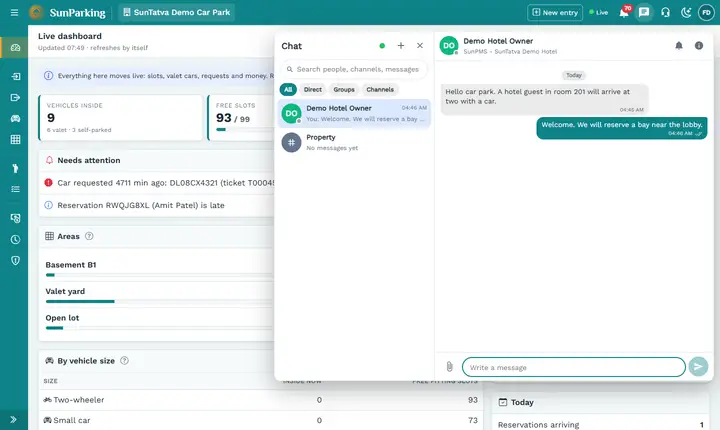The image size is (720, 430).
Task: Select the Channels chat filter
Action: pos(380,90)
